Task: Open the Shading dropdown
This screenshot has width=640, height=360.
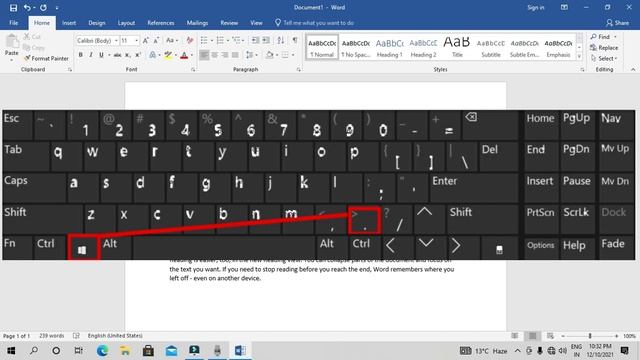Action: pyautogui.click(x=277, y=55)
